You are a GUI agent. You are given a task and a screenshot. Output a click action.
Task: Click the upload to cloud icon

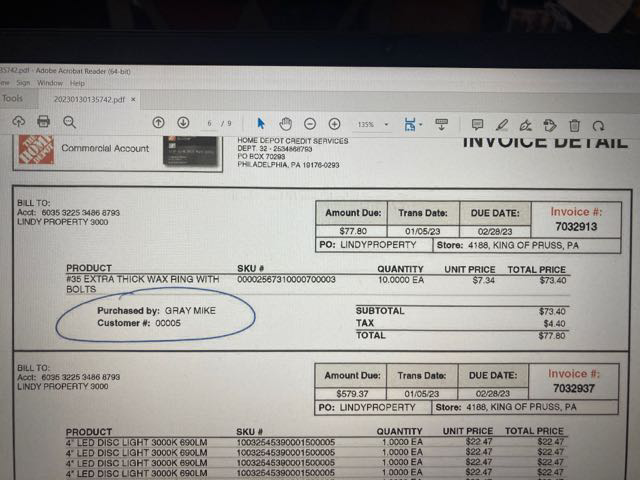click(x=18, y=122)
